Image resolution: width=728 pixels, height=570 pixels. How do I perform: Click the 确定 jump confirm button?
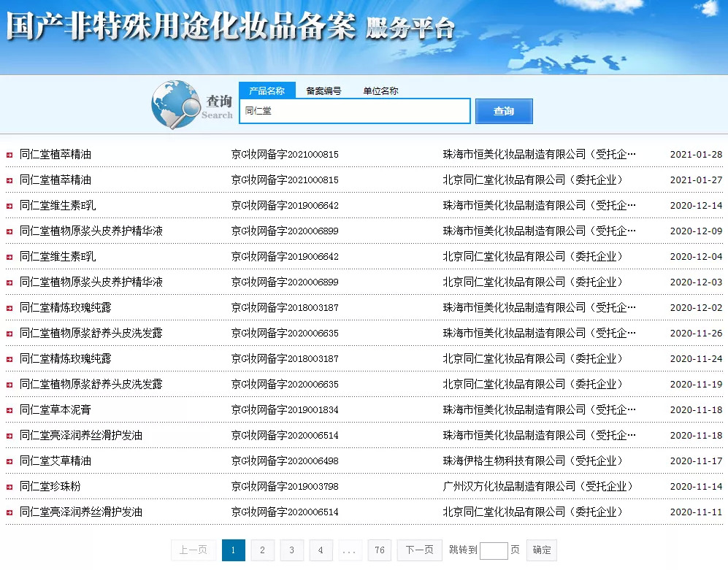542,550
